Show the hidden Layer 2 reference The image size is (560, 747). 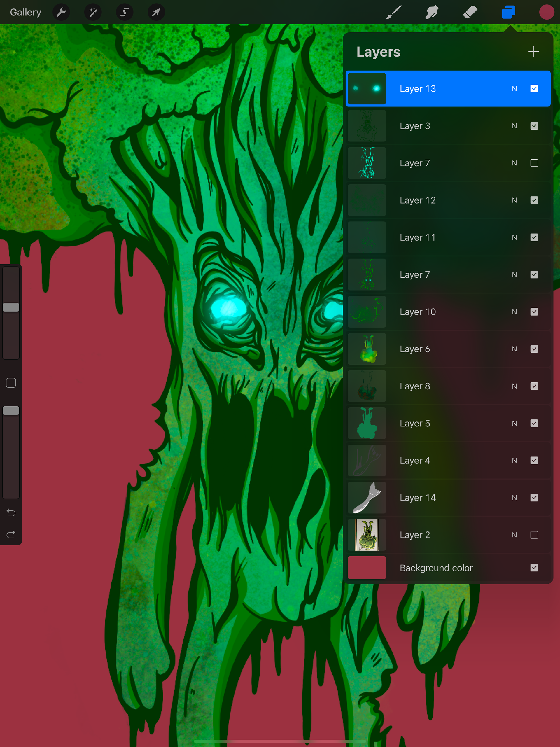[534, 535]
